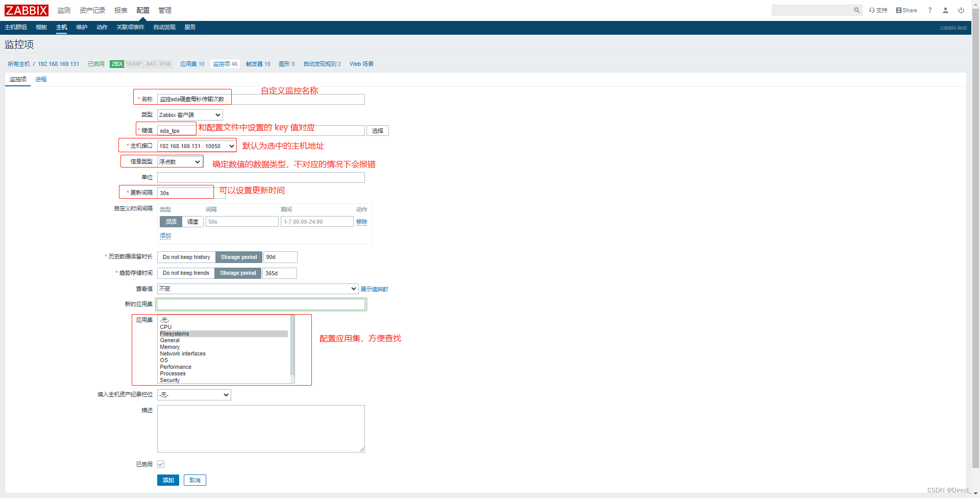Open 自动发现规则 2 link
Screen dimensions: 980x498
pos(322,64)
